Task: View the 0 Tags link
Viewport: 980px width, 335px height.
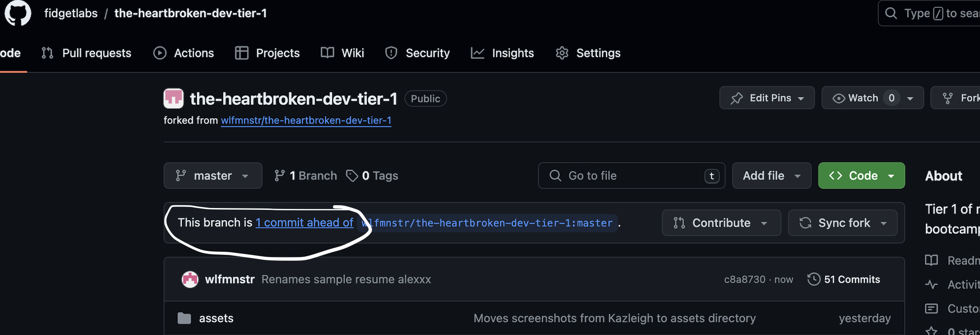Action: point(372,176)
